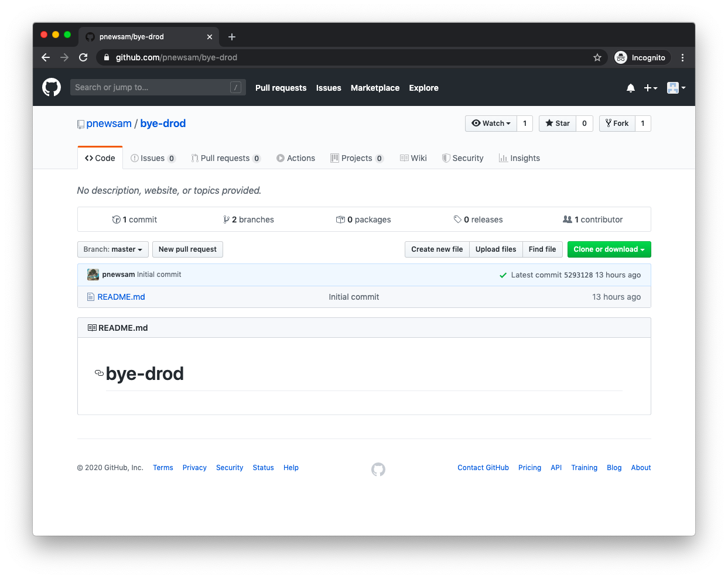Viewport: 728px width, 579px height.
Task: Click the github.com address bar URL
Action: pos(176,57)
